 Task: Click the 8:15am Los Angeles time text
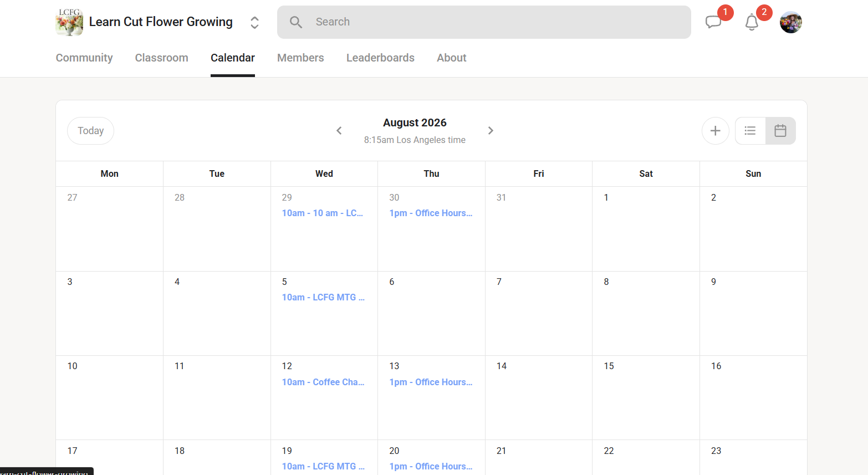click(x=415, y=140)
